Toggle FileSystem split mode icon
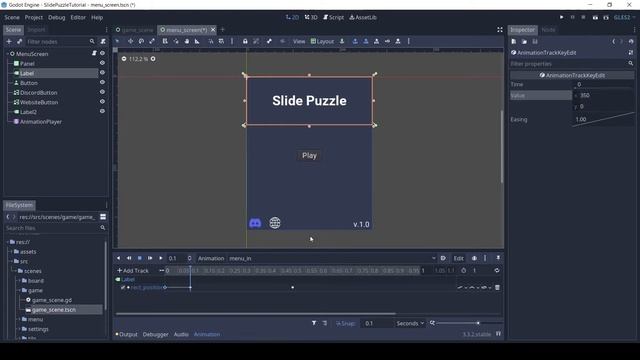 [x=103, y=217]
